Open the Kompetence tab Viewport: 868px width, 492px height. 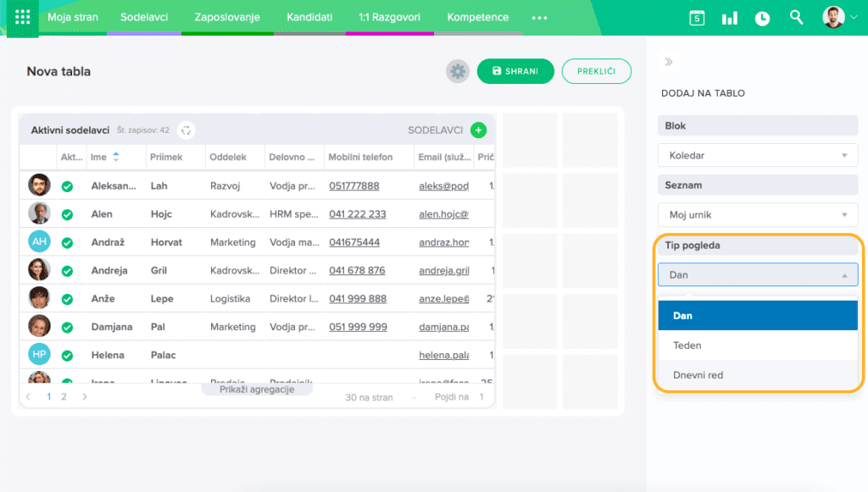(x=477, y=17)
